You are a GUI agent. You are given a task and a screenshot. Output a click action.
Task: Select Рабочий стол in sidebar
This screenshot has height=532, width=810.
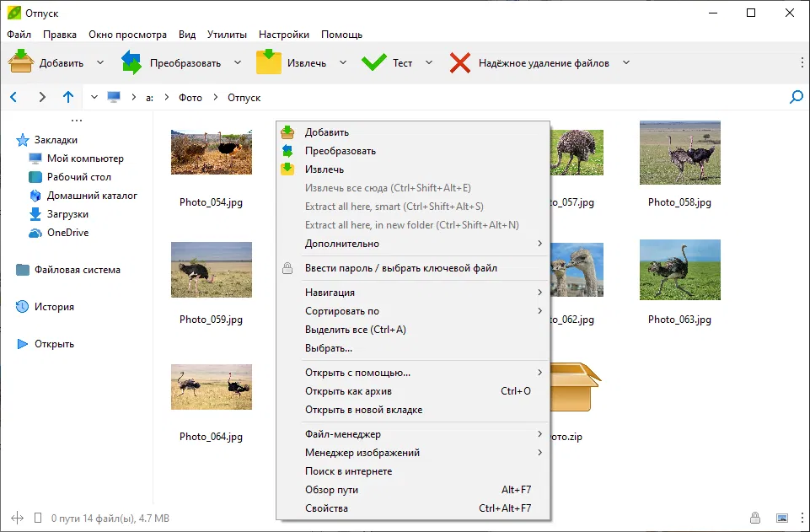[x=79, y=177]
